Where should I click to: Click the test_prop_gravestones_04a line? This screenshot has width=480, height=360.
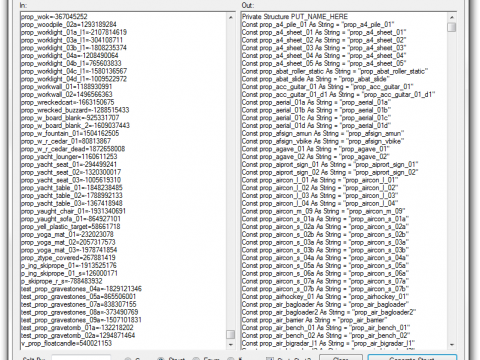(x=81, y=289)
